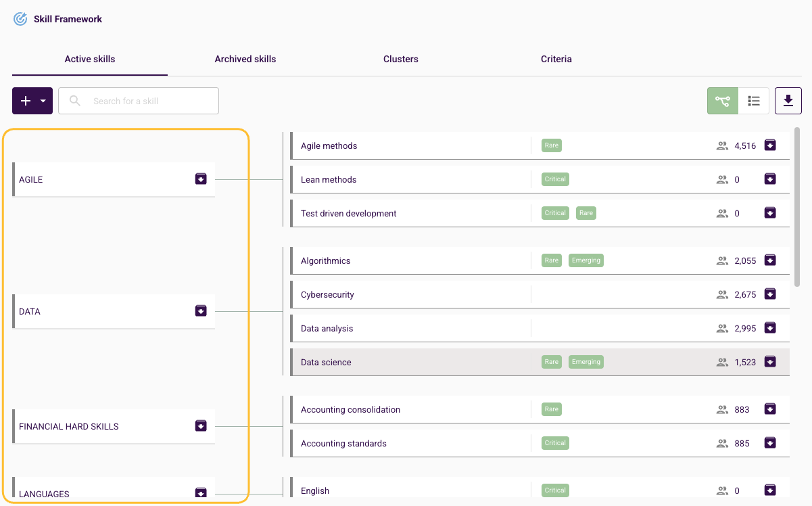Screen dimensions: 812x506
Task: Open the Active skills tab
Action: 90,59
